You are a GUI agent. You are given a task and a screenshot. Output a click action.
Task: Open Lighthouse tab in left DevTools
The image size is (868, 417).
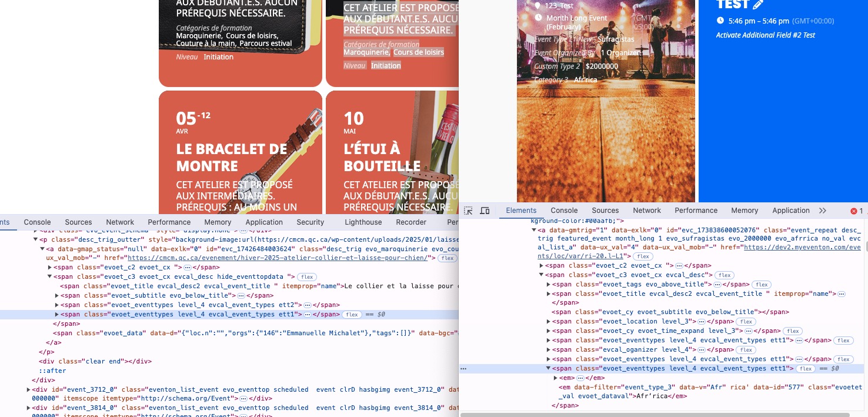[363, 222]
